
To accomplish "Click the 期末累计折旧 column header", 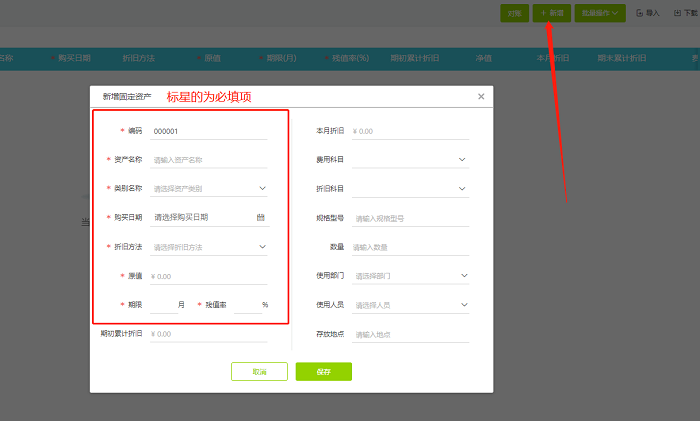I will pos(622,58).
